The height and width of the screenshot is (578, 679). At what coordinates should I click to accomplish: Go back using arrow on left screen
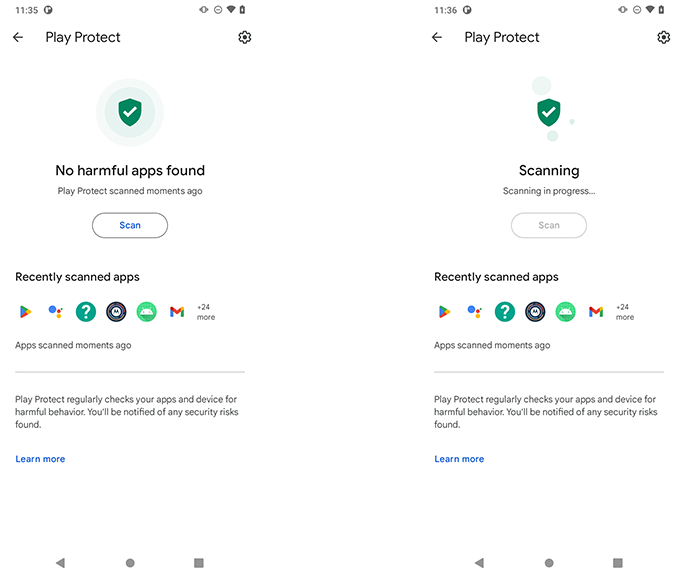[18, 37]
